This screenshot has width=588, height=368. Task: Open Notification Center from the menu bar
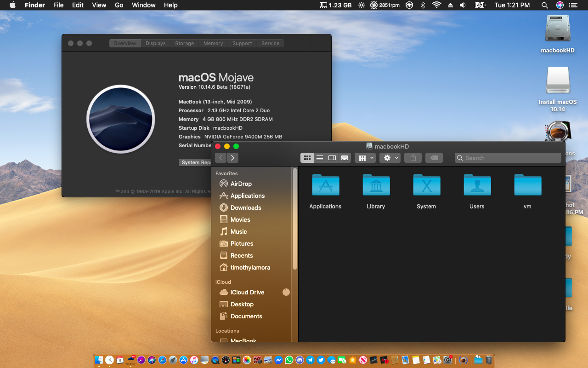pos(573,5)
